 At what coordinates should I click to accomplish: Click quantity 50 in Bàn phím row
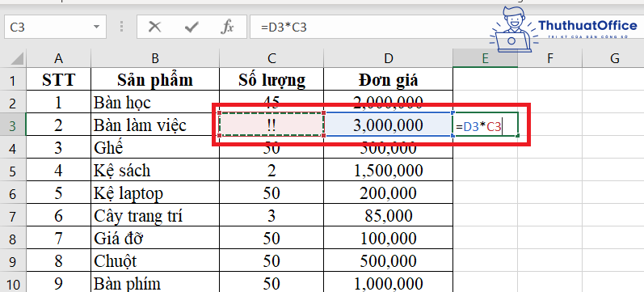click(x=271, y=282)
